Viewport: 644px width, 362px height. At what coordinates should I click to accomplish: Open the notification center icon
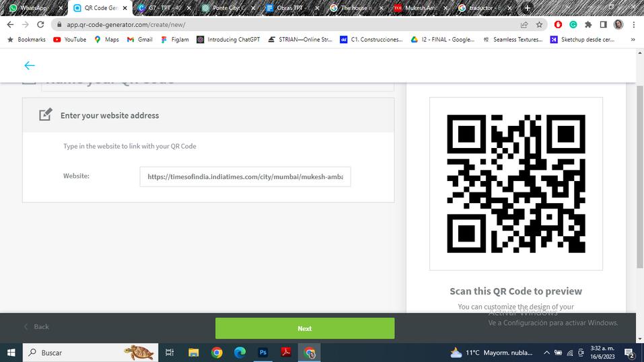coord(630,353)
